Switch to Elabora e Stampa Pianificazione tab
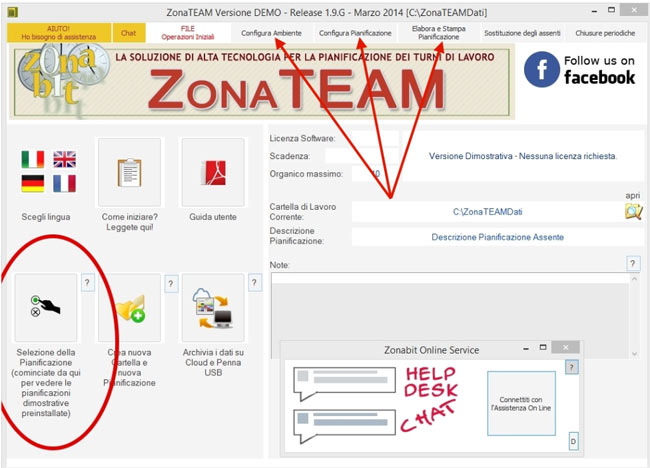 439,33
